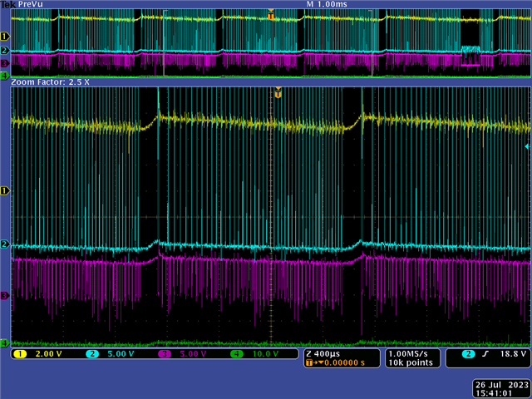Click the rising edge trigger slope icon
The width and height of the screenshot is (532, 399).
[x=485, y=354]
